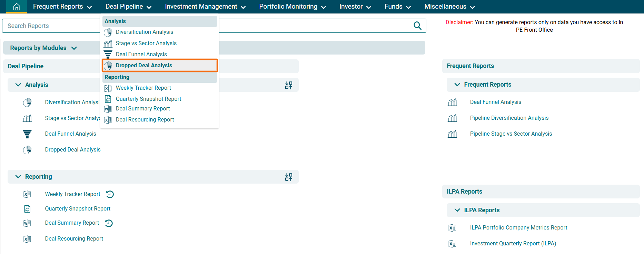Open the Portfolio Monitoring menu
The height and width of the screenshot is (254, 644).
(293, 7)
